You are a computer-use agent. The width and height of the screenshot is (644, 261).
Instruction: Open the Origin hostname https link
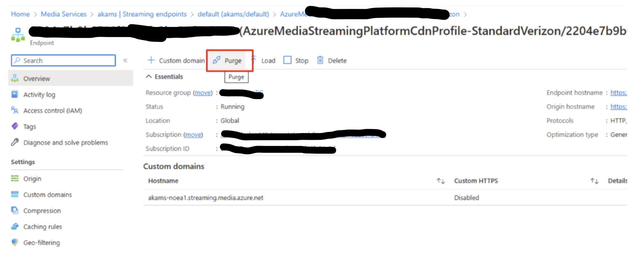[619, 107]
